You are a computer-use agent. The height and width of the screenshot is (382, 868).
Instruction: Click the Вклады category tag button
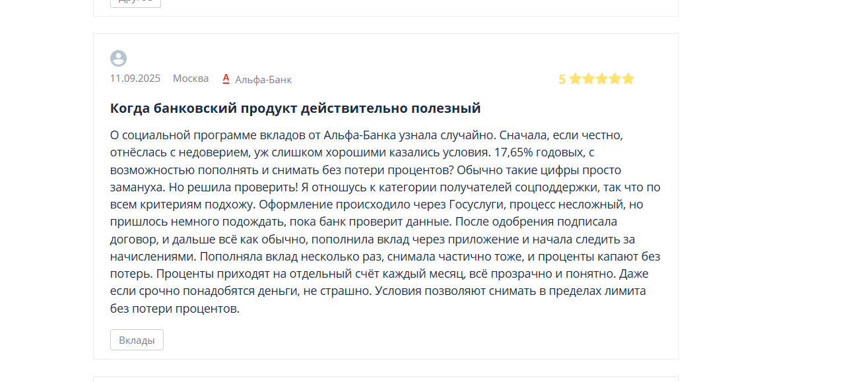[x=137, y=340]
